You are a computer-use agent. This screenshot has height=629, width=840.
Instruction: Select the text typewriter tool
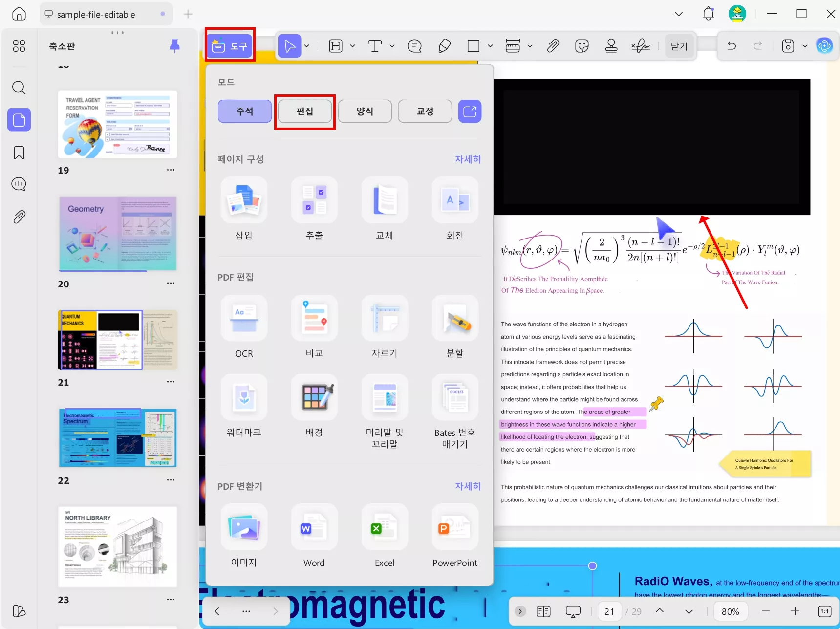pos(375,46)
